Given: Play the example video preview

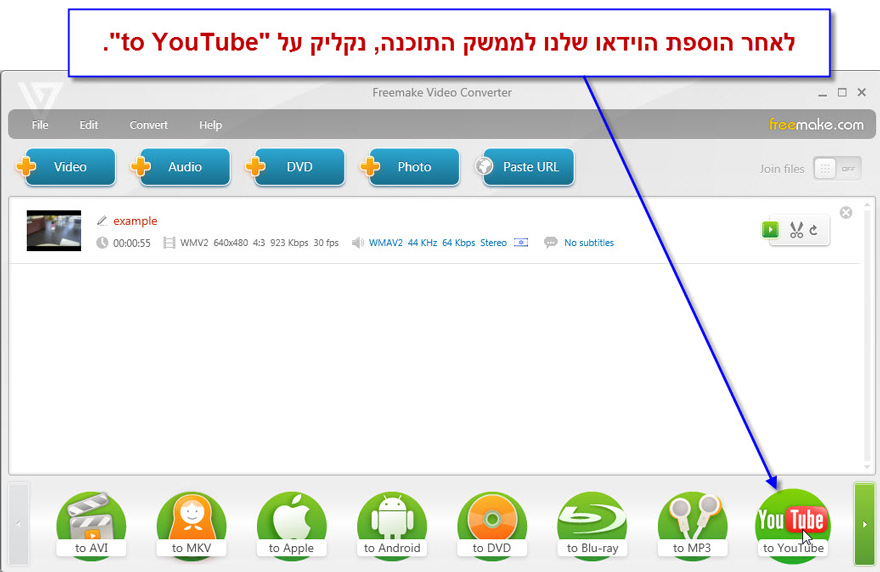Looking at the screenshot, I should click(x=771, y=230).
